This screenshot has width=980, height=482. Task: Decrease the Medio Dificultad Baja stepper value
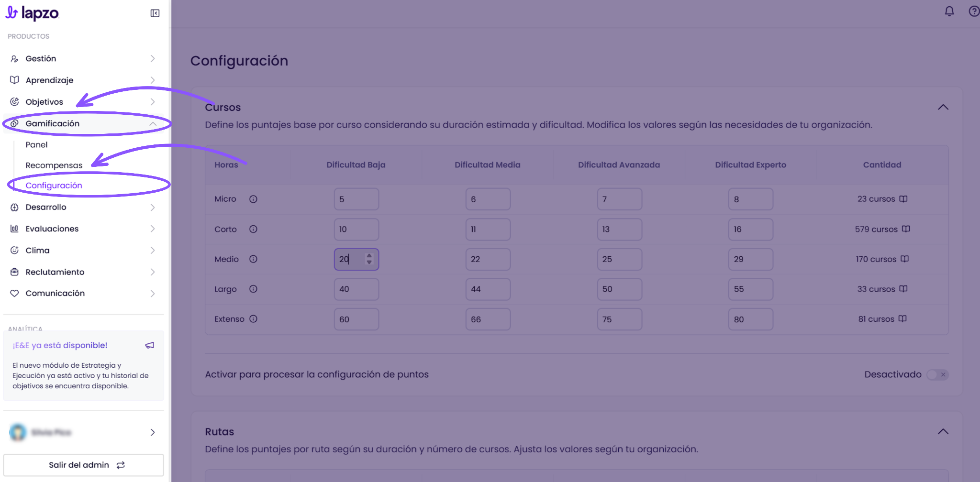369,262
